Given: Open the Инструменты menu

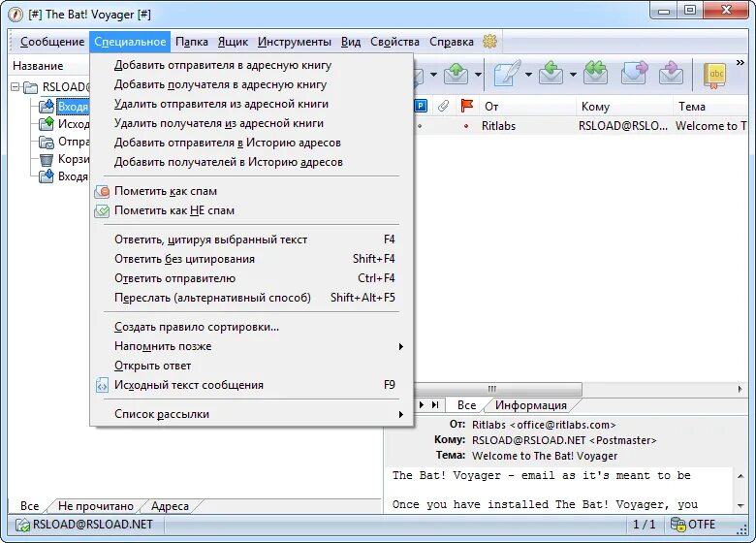Looking at the screenshot, I should [x=294, y=42].
